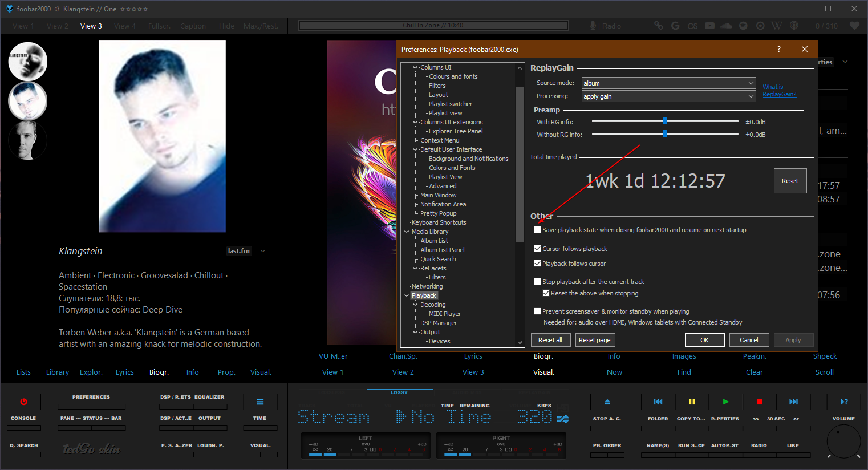This screenshot has height=470, width=868.
Task: Click the red power icon
Action: point(23,402)
